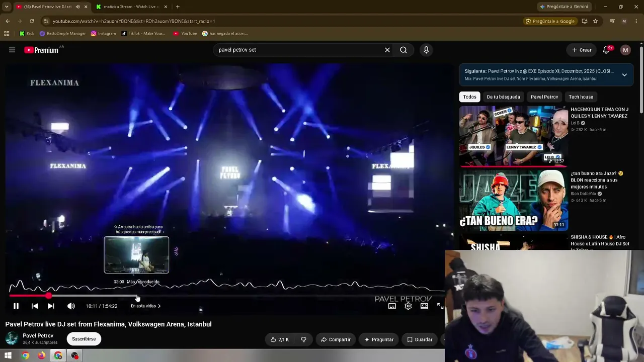This screenshot has width=644, height=362.
Task: Pause the video playback
Action: 16,306
